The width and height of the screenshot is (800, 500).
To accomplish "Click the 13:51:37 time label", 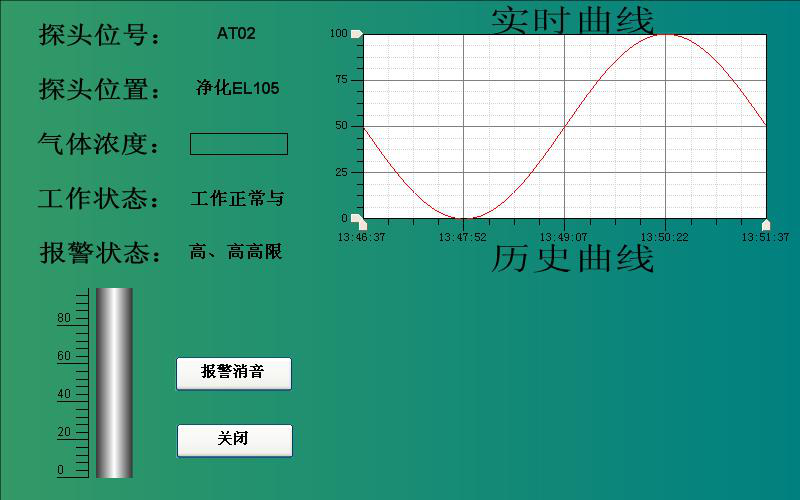I will (765, 238).
